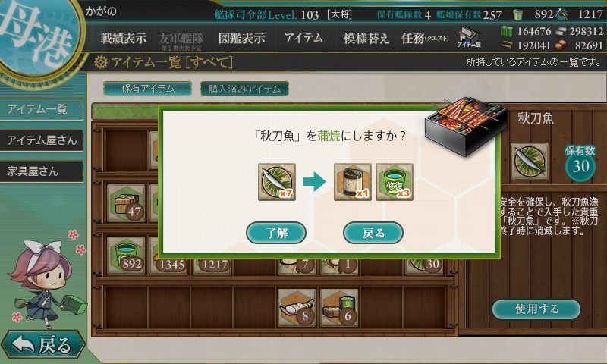This screenshot has width=607, height=364.
Task: Select the inventory item with count 8
Action: tap(297, 308)
